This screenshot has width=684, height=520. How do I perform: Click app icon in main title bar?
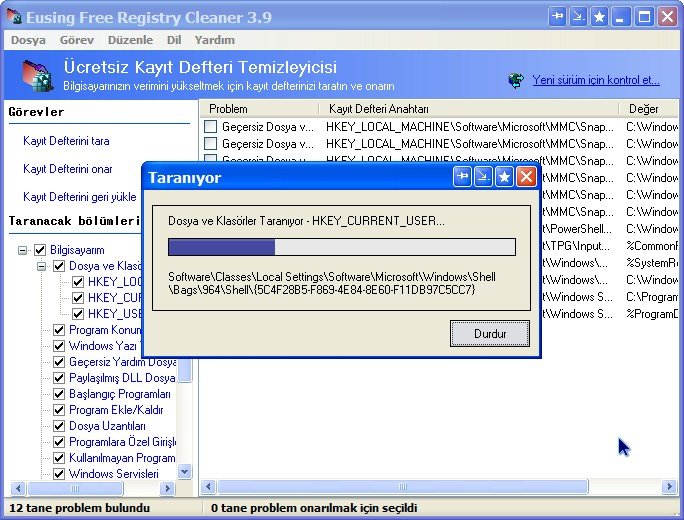[14, 17]
